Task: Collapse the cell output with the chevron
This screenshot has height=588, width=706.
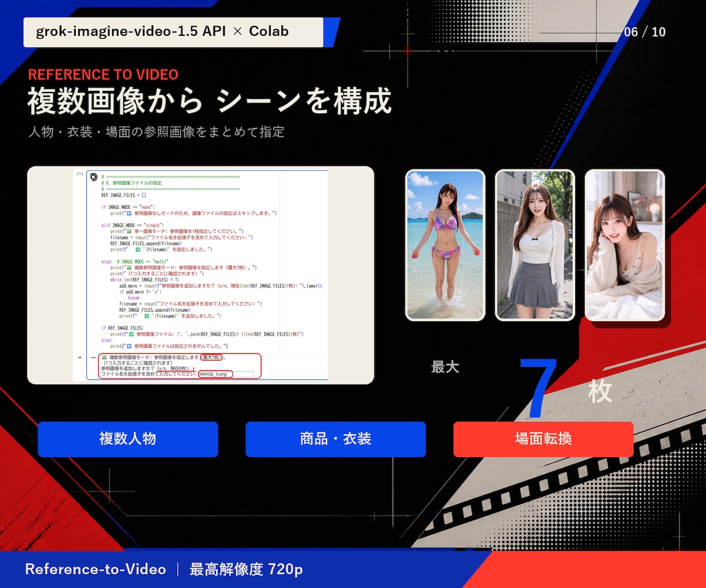Action: pyautogui.click(x=80, y=358)
